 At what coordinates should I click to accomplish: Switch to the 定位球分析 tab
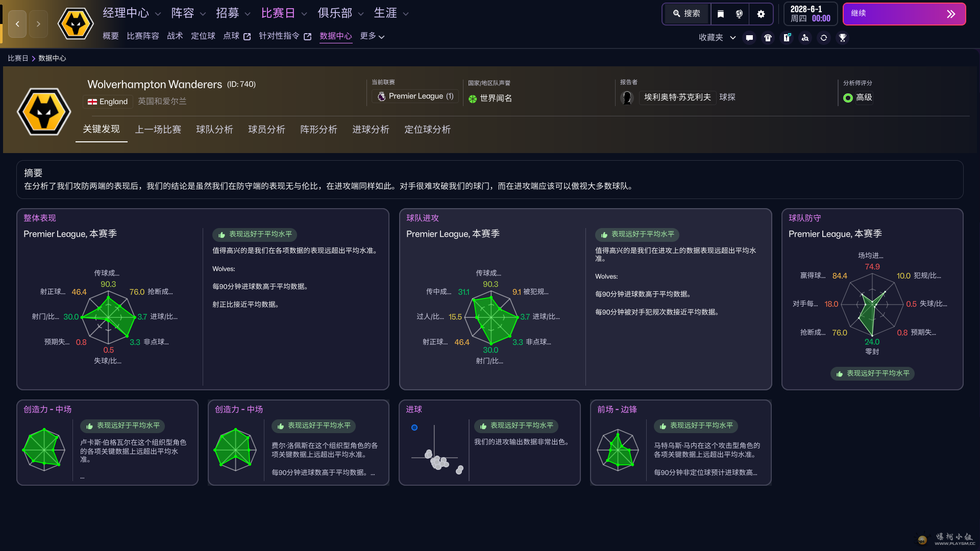pyautogui.click(x=427, y=130)
